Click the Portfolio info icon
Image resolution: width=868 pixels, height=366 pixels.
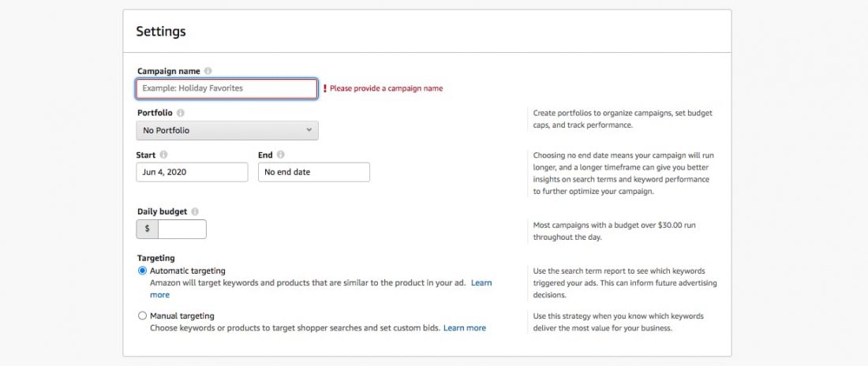181,113
